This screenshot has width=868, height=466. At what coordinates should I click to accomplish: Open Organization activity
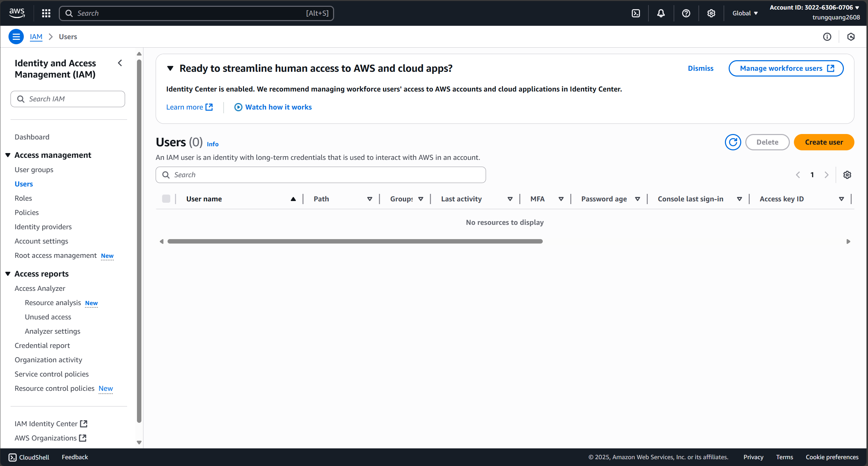tap(48, 360)
